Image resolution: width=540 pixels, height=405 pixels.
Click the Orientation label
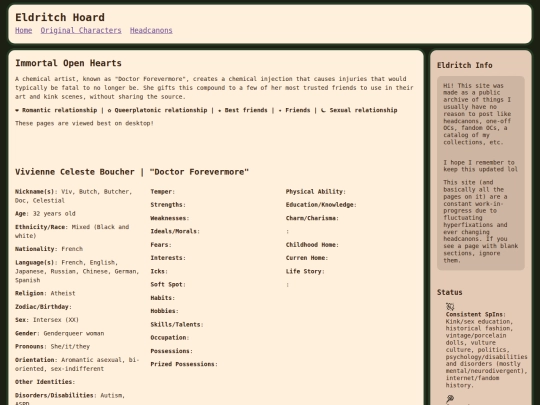tap(36, 360)
